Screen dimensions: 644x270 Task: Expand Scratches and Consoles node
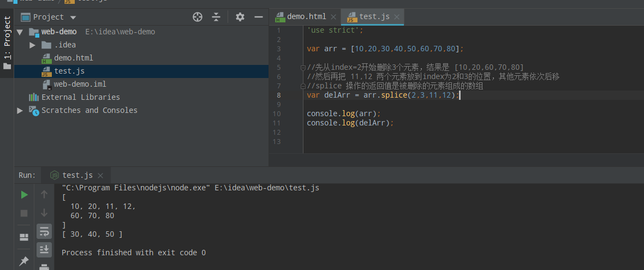20,110
